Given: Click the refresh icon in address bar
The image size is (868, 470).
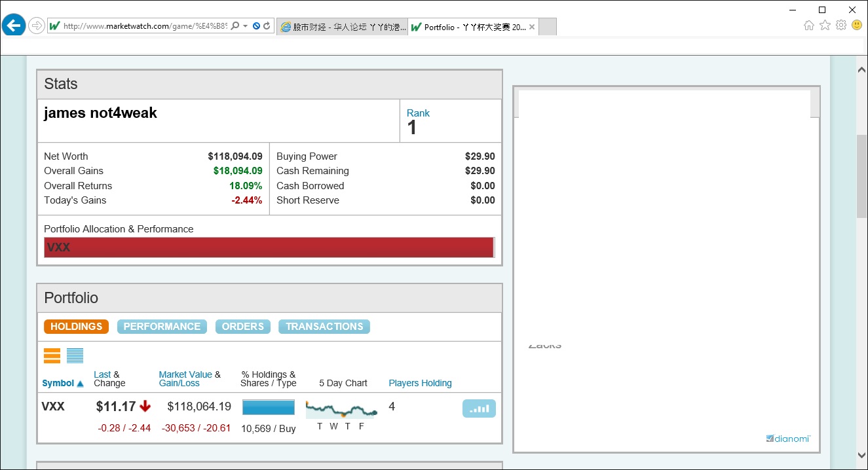Looking at the screenshot, I should (x=267, y=26).
